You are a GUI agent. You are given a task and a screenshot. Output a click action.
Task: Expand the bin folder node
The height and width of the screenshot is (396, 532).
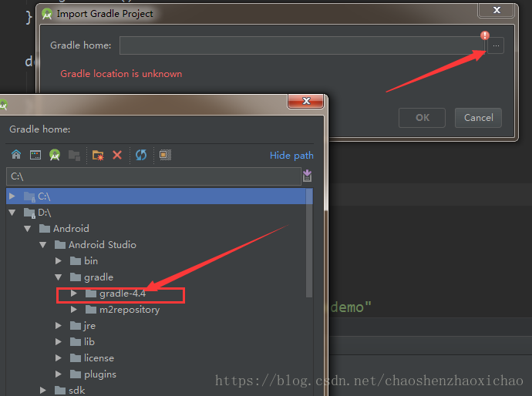pyautogui.click(x=59, y=260)
